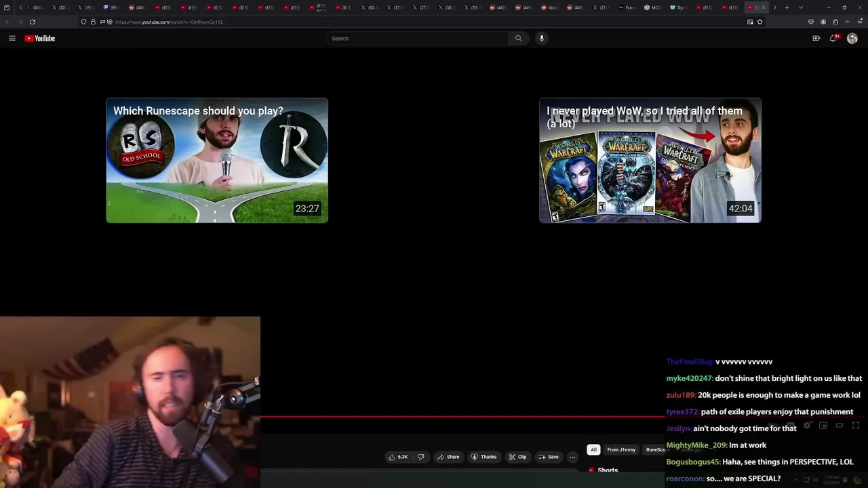Click chat username zulu189
The width and height of the screenshot is (868, 488).
(681, 395)
